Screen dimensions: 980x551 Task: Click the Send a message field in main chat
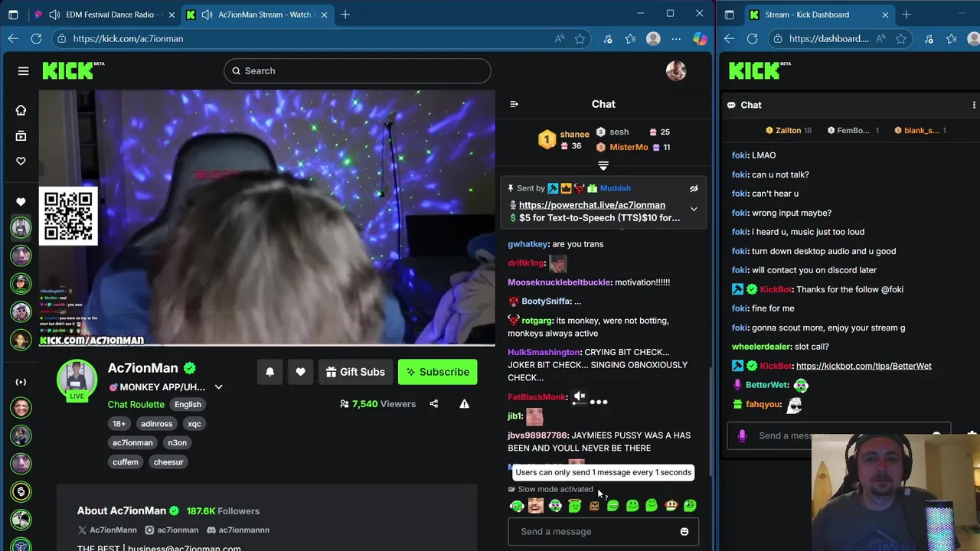coord(603,532)
